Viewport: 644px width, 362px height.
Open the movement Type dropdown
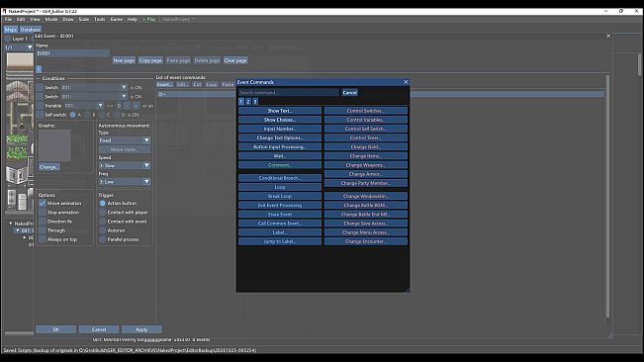(125, 140)
